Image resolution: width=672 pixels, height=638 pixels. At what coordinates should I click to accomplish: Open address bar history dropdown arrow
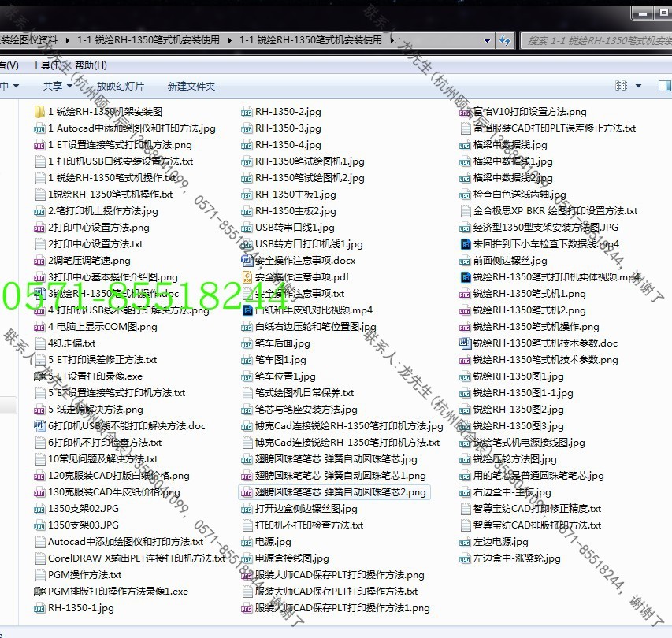[488, 41]
